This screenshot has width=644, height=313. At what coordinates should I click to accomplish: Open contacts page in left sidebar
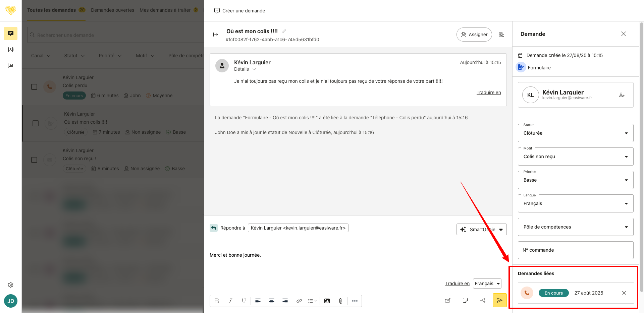click(x=11, y=50)
